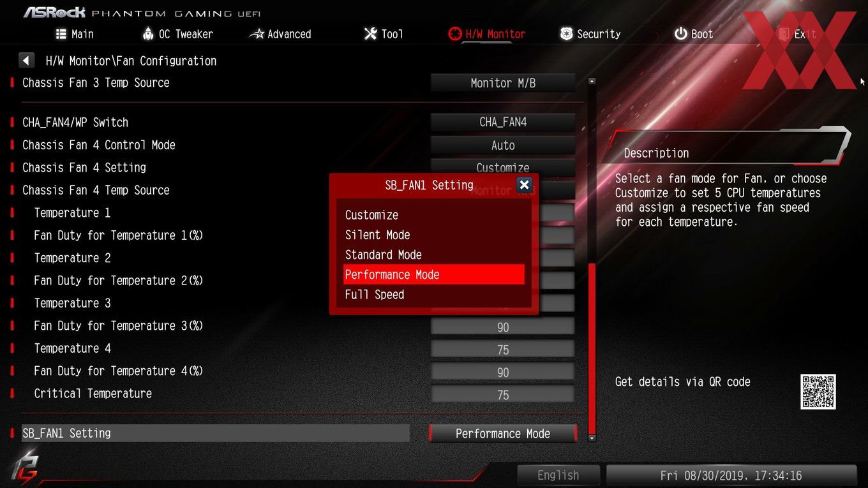Open Chassis Fan 4 Control Mode Auto dropdown
Image resolution: width=868 pixels, height=488 pixels.
[x=503, y=145]
